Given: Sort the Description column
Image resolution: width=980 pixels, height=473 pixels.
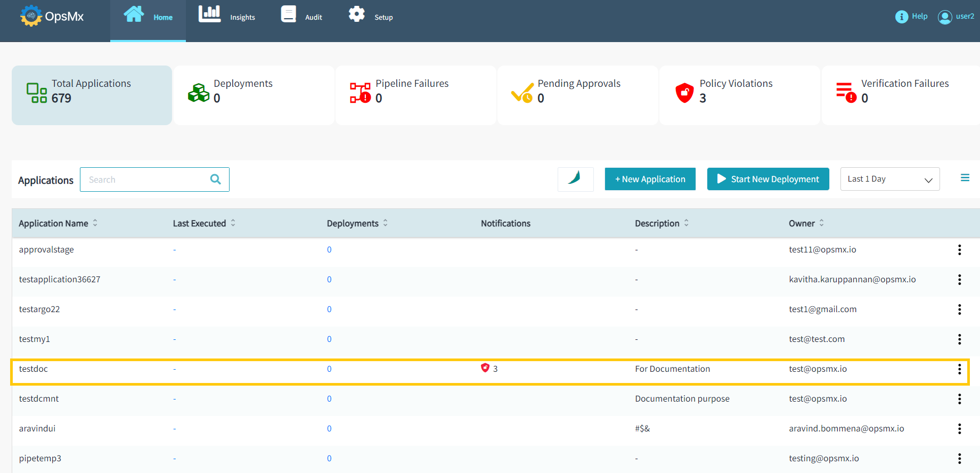Looking at the screenshot, I should [686, 223].
